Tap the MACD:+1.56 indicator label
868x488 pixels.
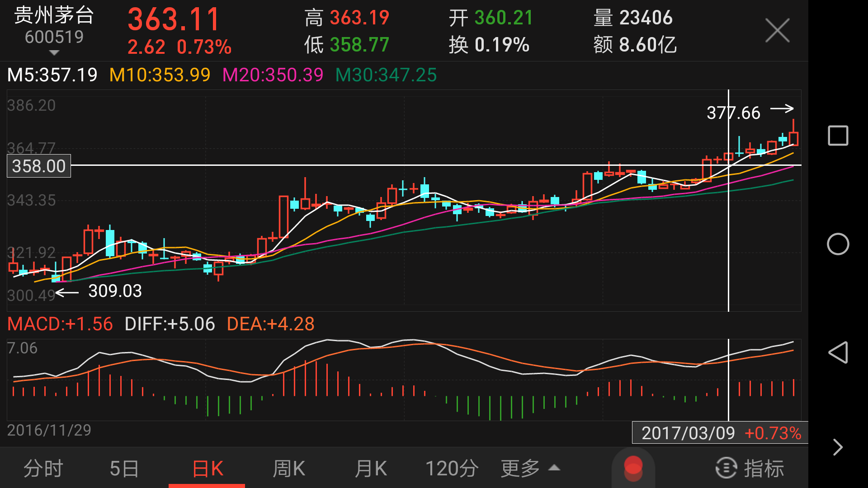60,324
